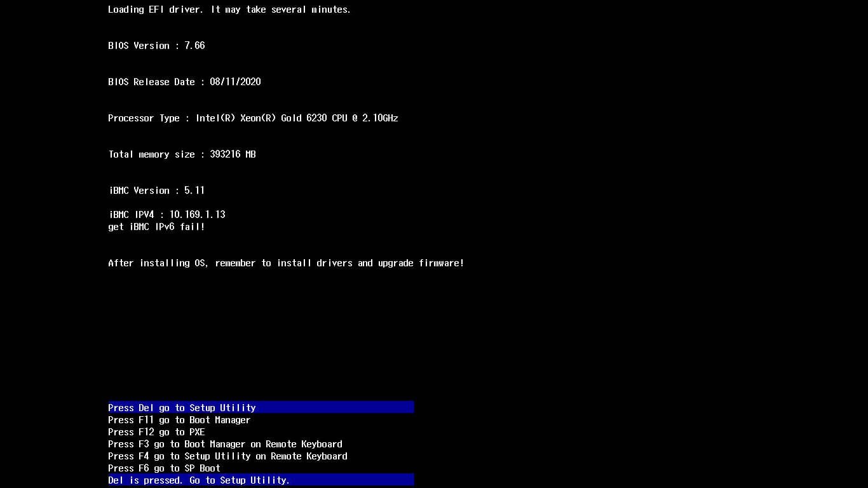Screen dimensions: 868x488
Task: Click the BIOS Version label
Action: tap(139, 46)
